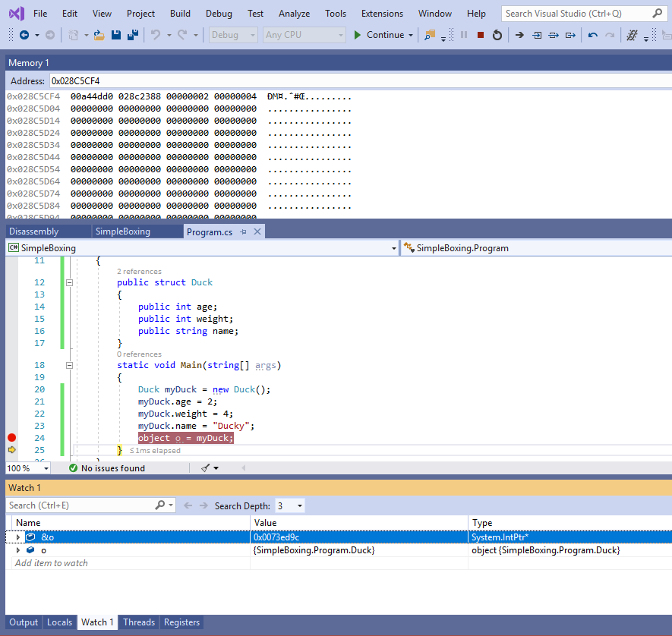Click the Restart debugging icon
This screenshot has width=672, height=636.
coord(497,35)
